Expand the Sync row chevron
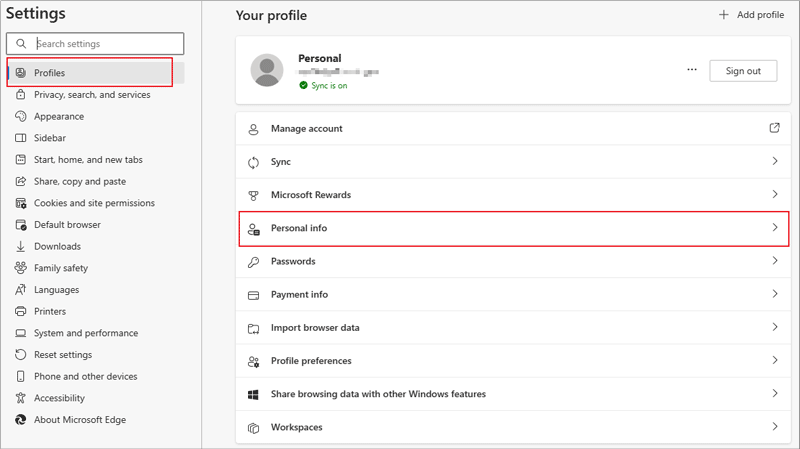The height and width of the screenshot is (449, 800). click(775, 161)
